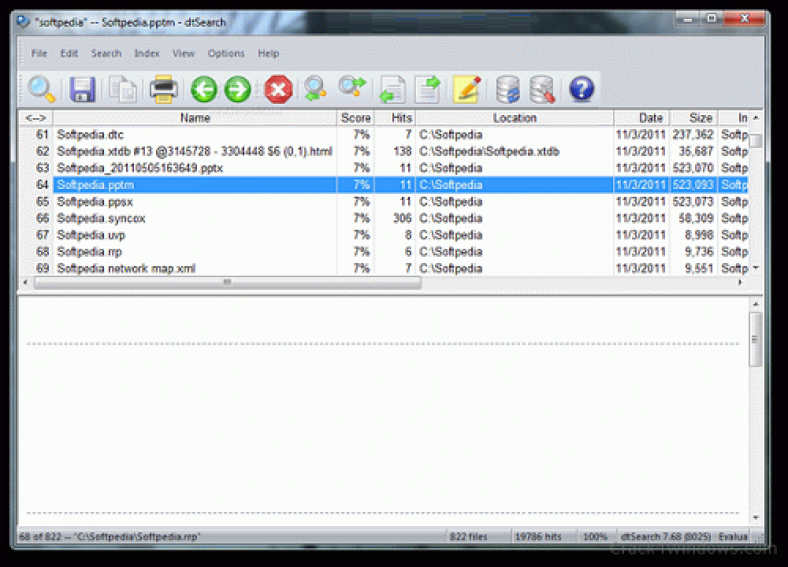The width and height of the screenshot is (788, 567).
Task: Go forward with the green right arrow
Action: (x=238, y=89)
